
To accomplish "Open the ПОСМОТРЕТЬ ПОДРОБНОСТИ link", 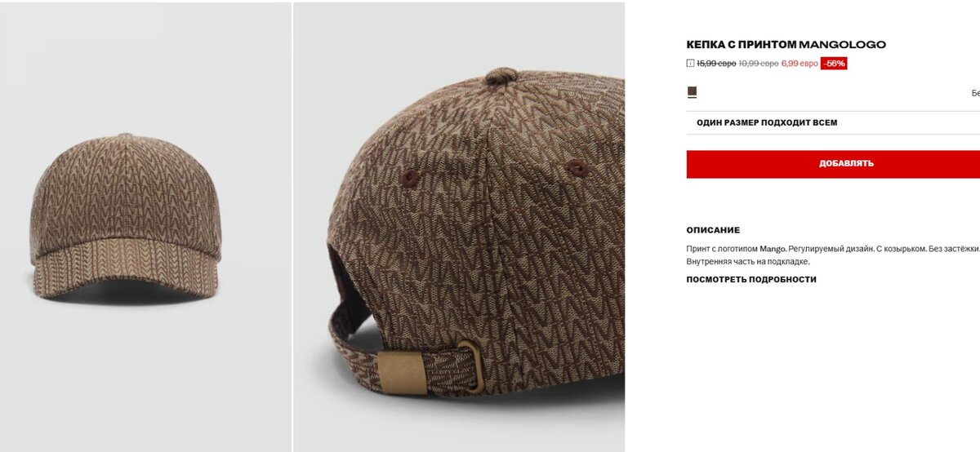I will point(751,279).
